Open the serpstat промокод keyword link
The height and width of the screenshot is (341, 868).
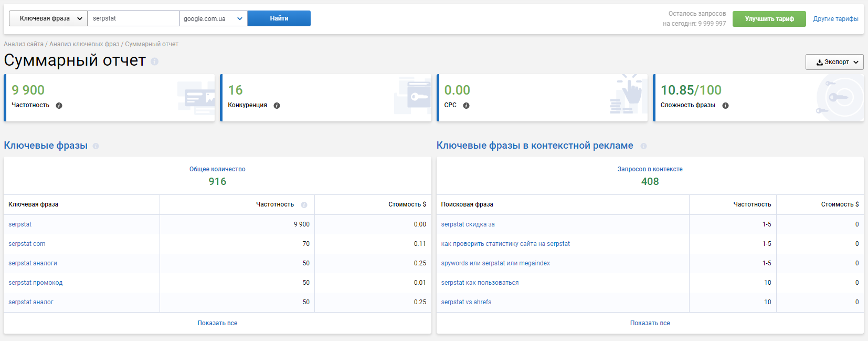35,283
